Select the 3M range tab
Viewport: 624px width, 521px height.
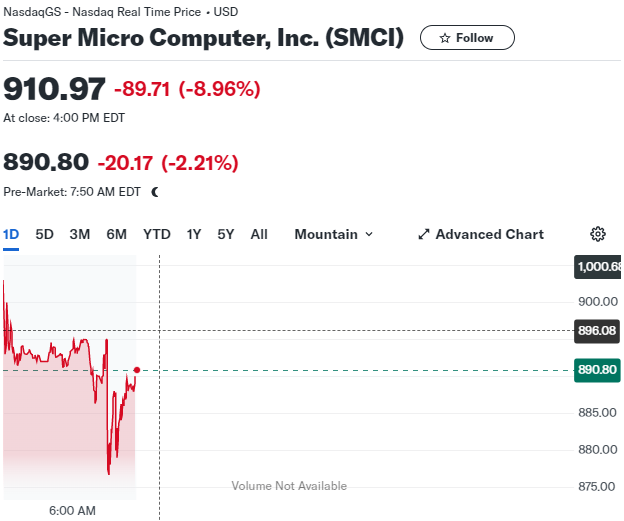click(x=80, y=234)
